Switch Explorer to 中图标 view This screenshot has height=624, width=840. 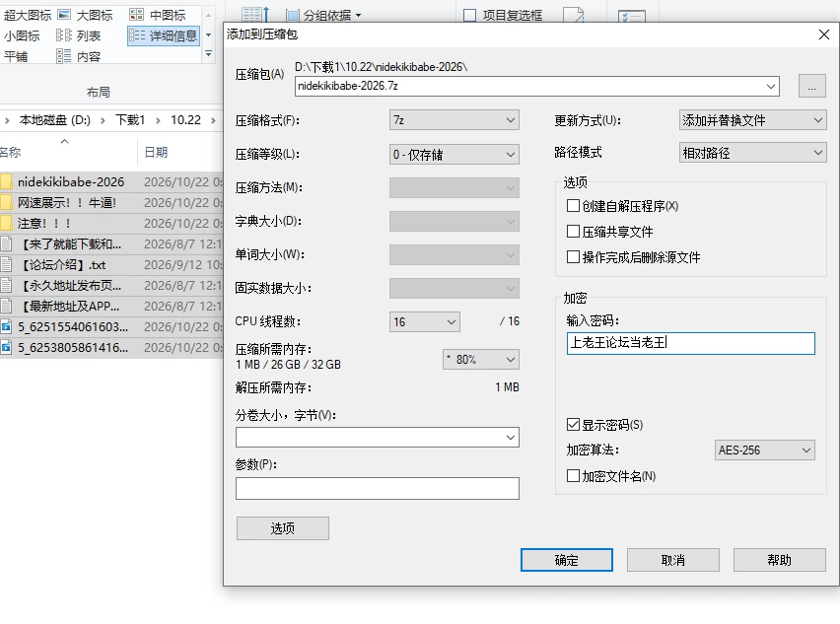coord(158,16)
